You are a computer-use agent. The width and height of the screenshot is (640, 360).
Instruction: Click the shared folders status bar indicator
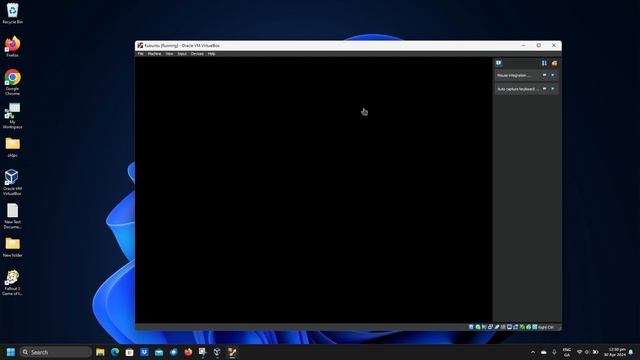503,327
